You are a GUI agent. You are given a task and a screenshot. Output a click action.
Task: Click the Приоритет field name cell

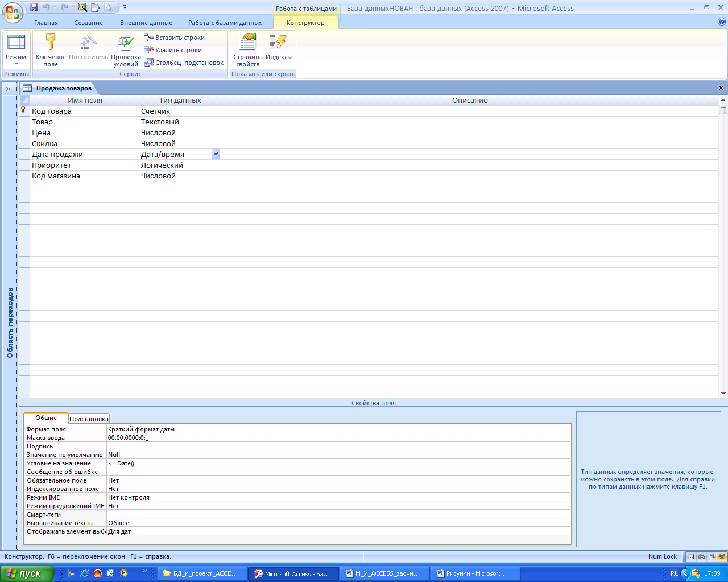pyautogui.click(x=84, y=165)
